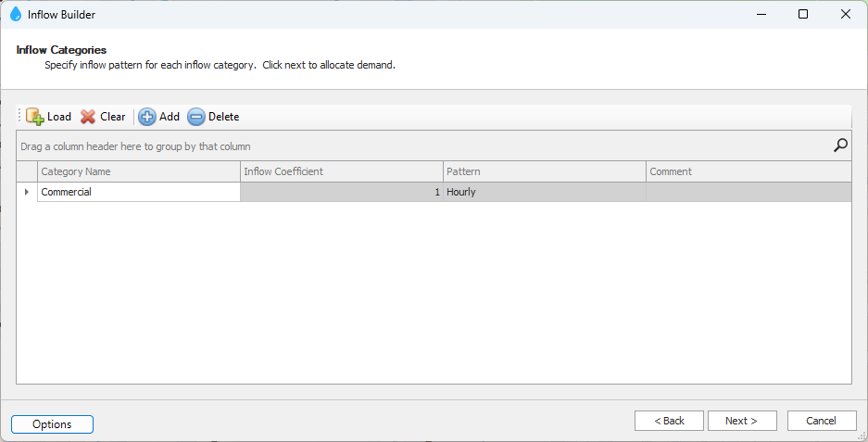The height and width of the screenshot is (442, 868).
Task: Click the toolbar drag handle grip
Action: coord(19,117)
